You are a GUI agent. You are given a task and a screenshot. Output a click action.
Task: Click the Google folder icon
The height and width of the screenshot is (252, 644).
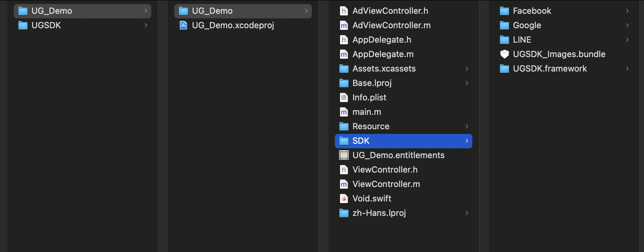[x=504, y=26]
